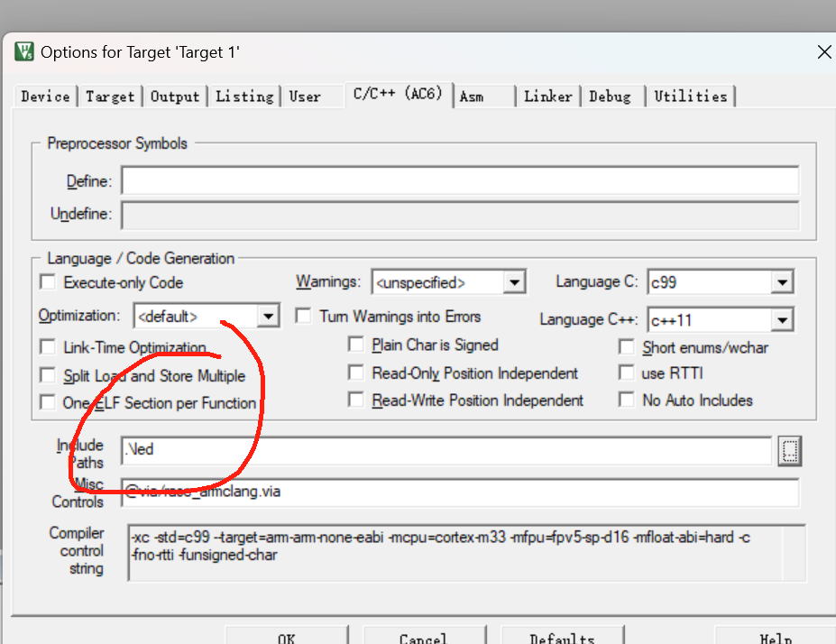
Task: Click the Misc Controls text field
Action: pos(460,492)
